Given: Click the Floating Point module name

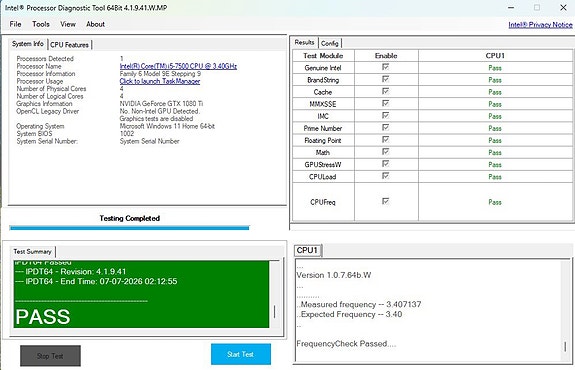Looking at the screenshot, I should 323,140.
